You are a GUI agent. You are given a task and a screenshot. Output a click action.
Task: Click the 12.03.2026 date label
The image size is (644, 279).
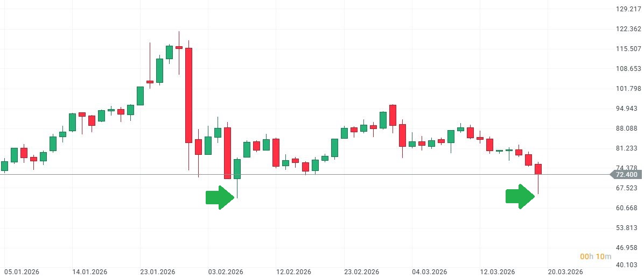click(497, 272)
